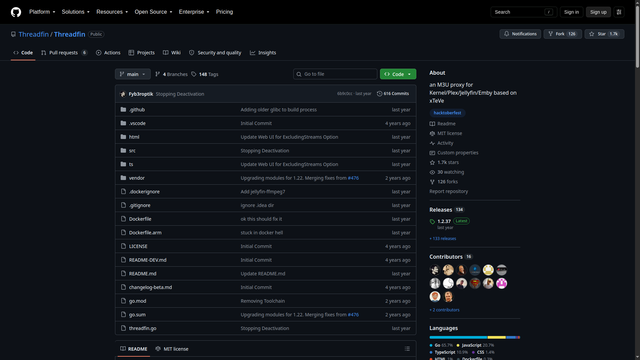Open Custom properties in About
Viewport: 640px width, 360px height.
pos(454,153)
